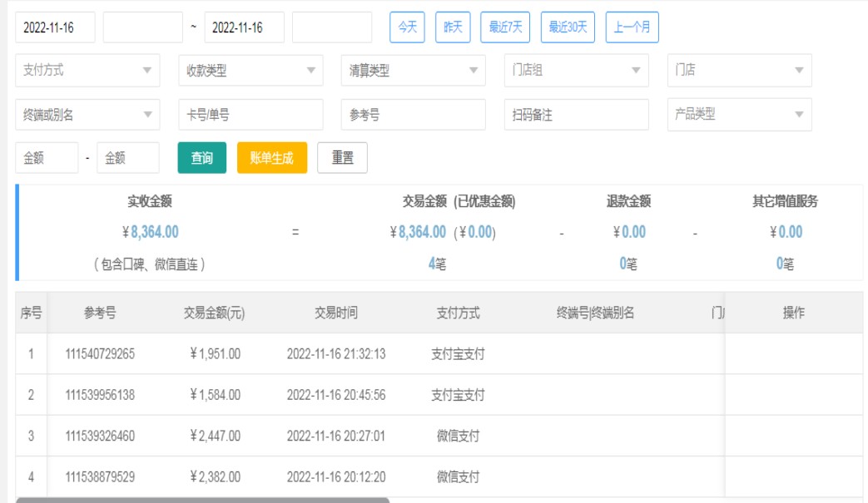Select the 昨天 date shortcut
This screenshot has width=868, height=503.
453,27
